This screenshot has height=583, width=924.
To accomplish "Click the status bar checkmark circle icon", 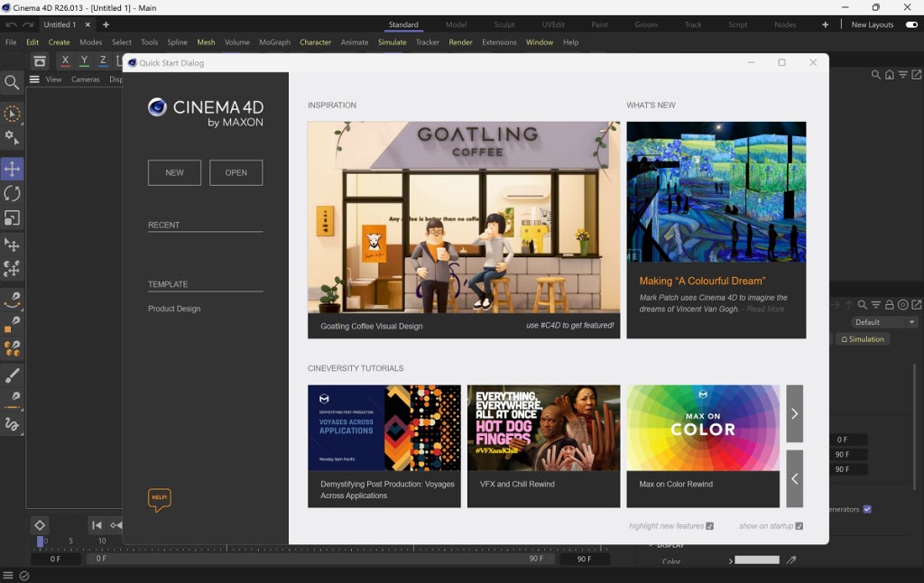I will click(x=24, y=576).
